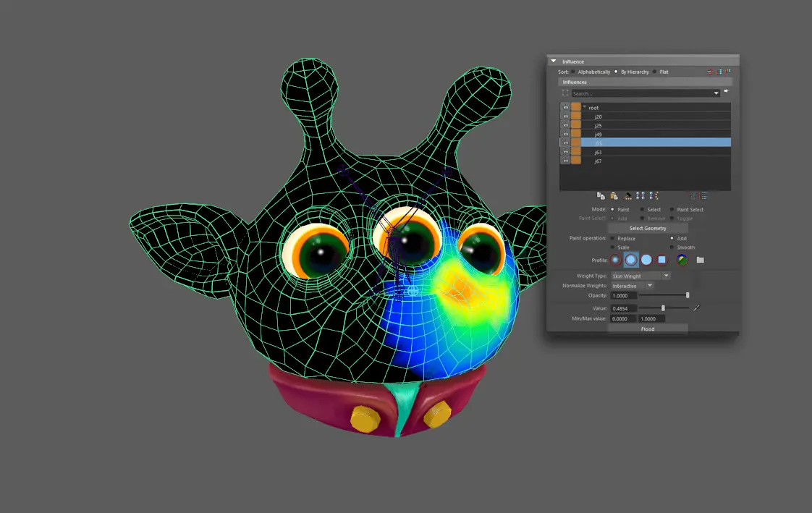
Task: Click the Min value field showing 0.0000
Action: click(624, 319)
